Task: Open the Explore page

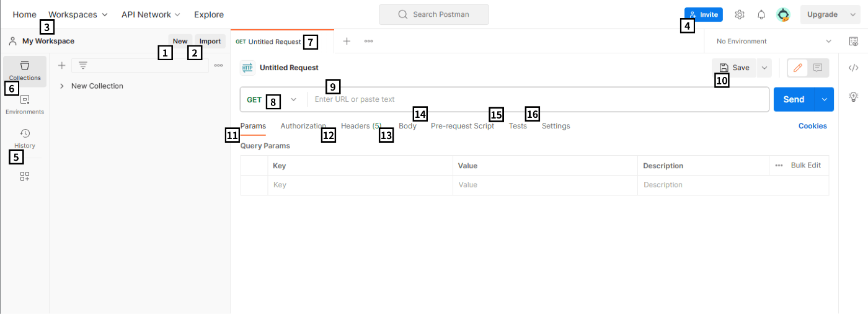Action: click(209, 14)
